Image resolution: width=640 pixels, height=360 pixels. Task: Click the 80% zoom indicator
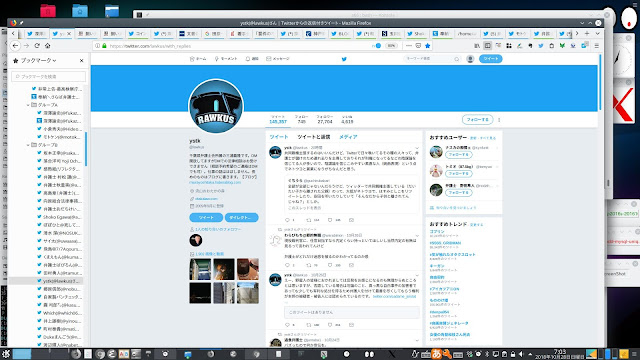391,46
